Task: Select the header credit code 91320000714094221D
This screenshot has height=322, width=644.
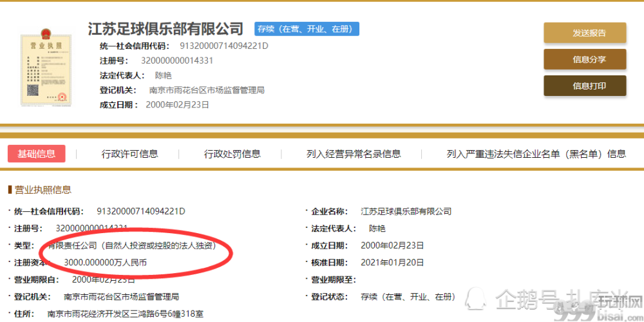Action: click(224, 46)
